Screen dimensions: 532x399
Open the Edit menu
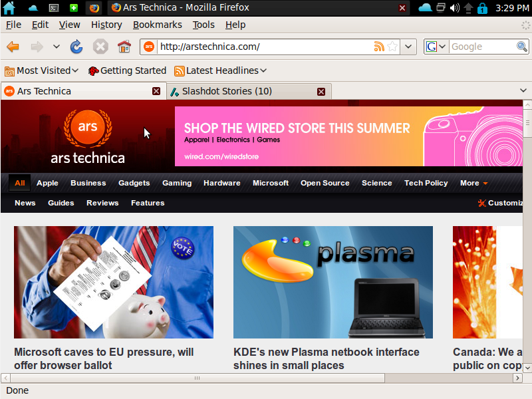40,25
